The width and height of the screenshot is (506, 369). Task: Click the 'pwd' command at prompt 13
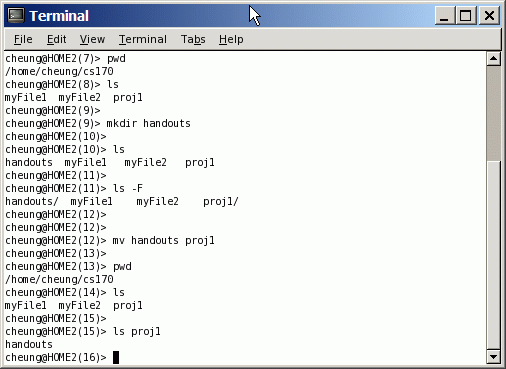[x=122, y=266]
